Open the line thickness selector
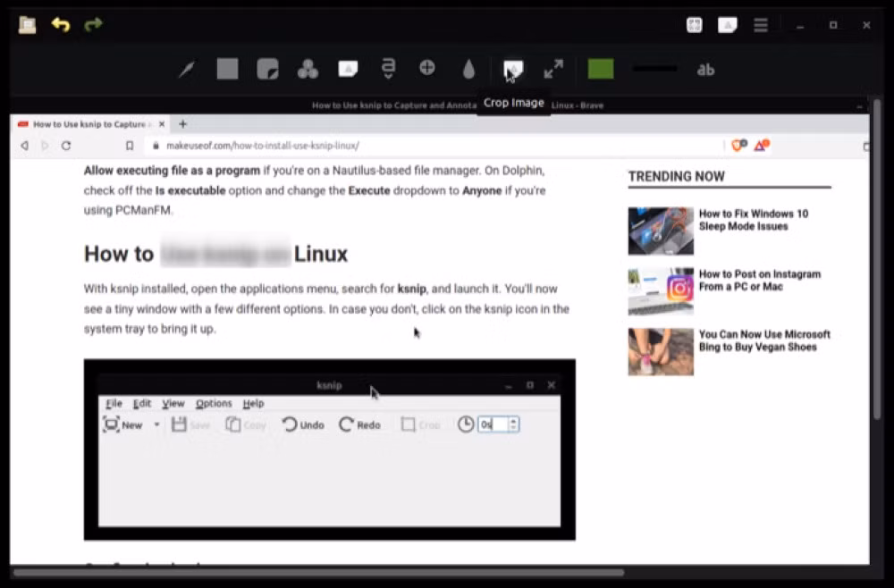The image size is (894, 588). 655,69
